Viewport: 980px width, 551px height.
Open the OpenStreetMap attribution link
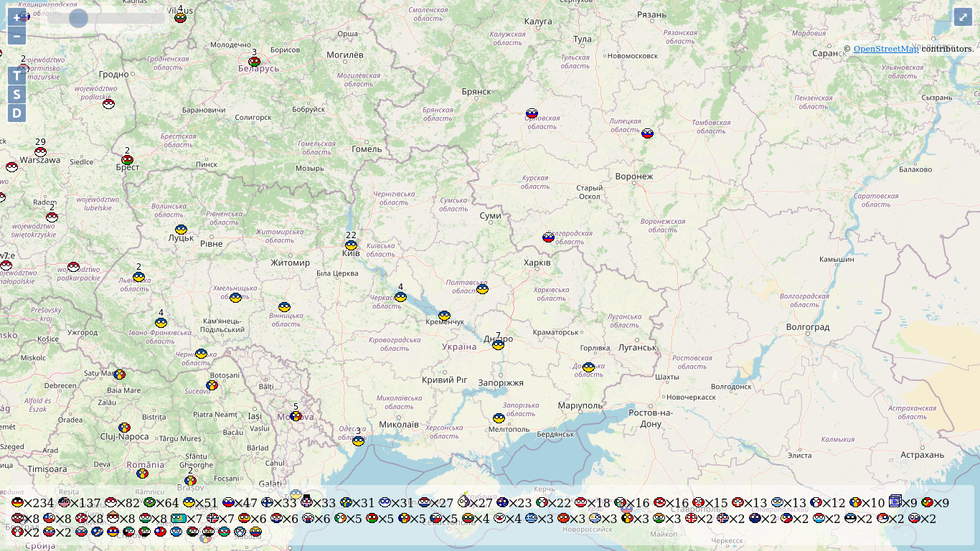[x=885, y=49]
